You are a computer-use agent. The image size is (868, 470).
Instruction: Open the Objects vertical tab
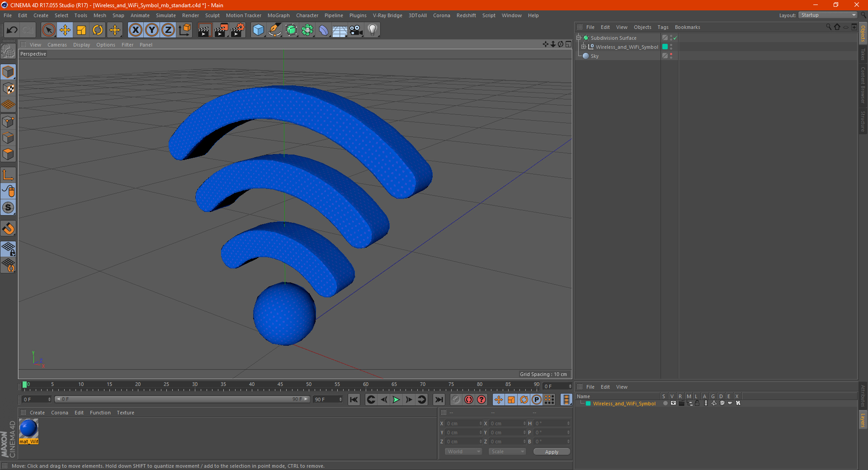click(x=863, y=33)
